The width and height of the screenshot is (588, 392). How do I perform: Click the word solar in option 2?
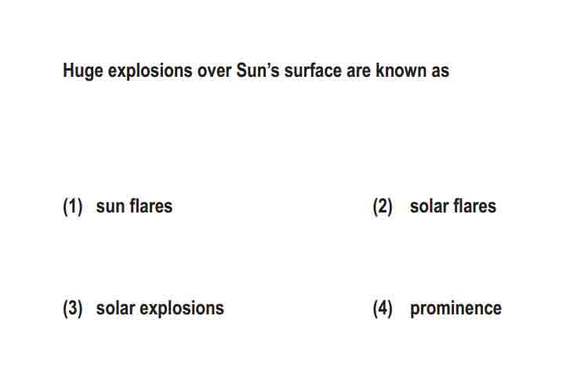pyautogui.click(x=429, y=206)
